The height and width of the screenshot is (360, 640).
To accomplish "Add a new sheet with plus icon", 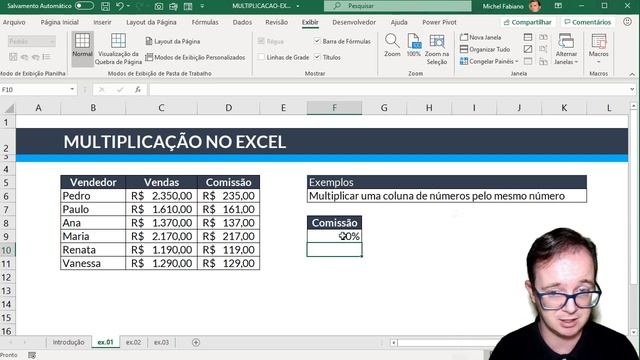I will [196, 342].
